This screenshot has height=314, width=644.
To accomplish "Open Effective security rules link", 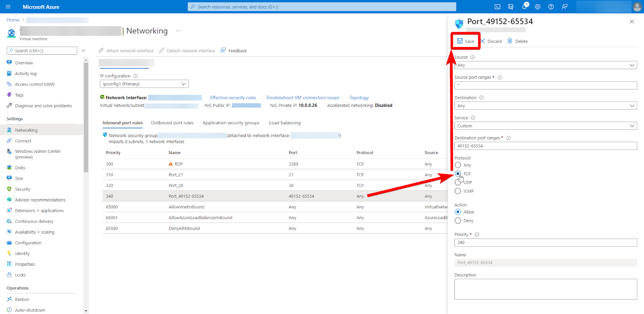I will (233, 98).
